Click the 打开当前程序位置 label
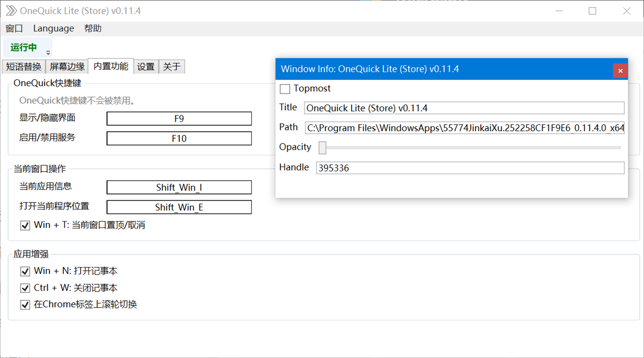 coord(54,206)
